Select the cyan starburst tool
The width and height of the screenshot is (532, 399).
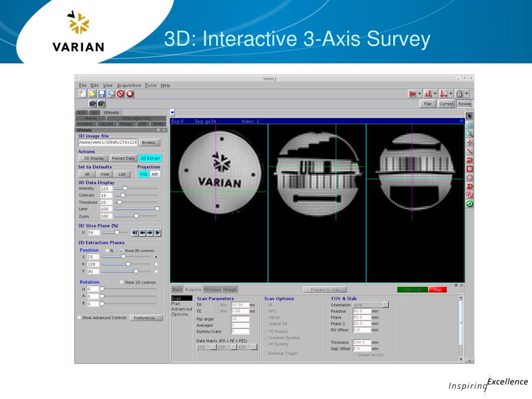tap(470, 125)
